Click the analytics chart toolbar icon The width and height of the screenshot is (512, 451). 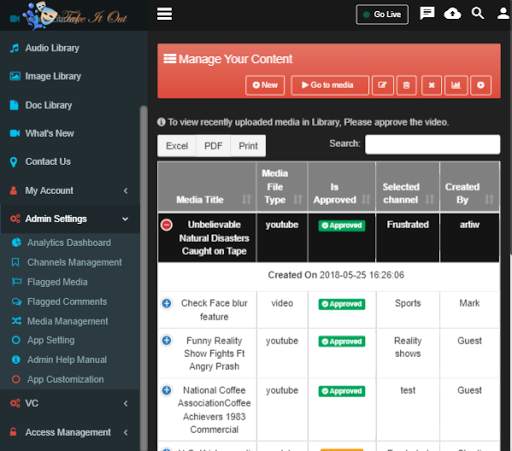pyautogui.click(x=456, y=85)
